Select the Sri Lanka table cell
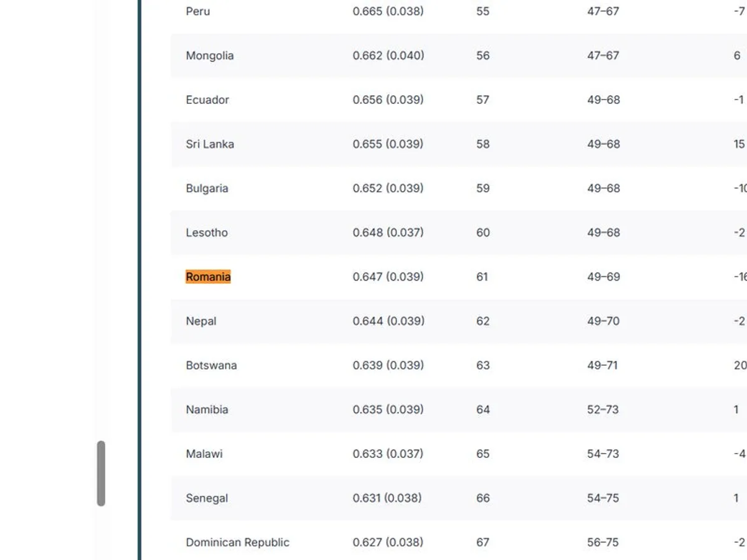The image size is (747, 560). [x=210, y=144]
